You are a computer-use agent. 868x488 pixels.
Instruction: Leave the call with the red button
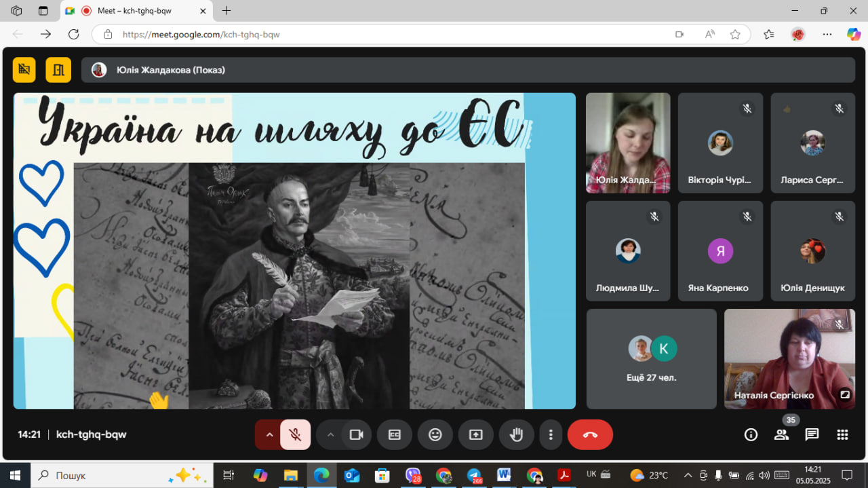(590, 435)
